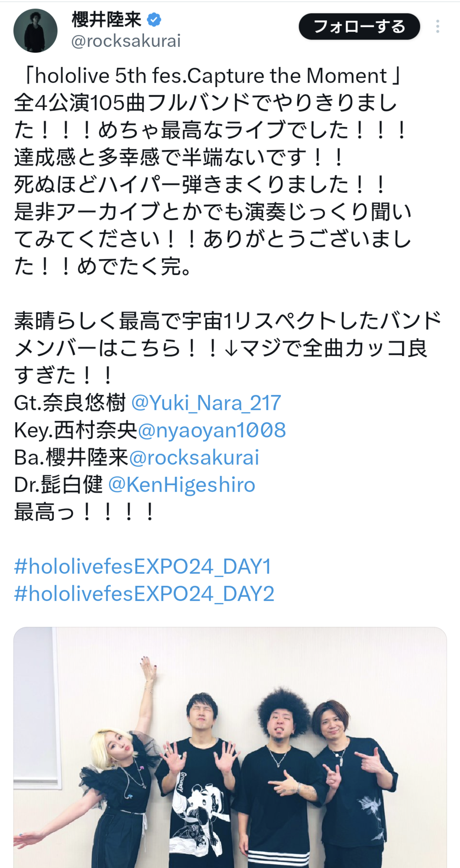Open the @nyaoyan1008 mention
Image resolution: width=460 pixels, height=868 pixels.
click(x=212, y=430)
